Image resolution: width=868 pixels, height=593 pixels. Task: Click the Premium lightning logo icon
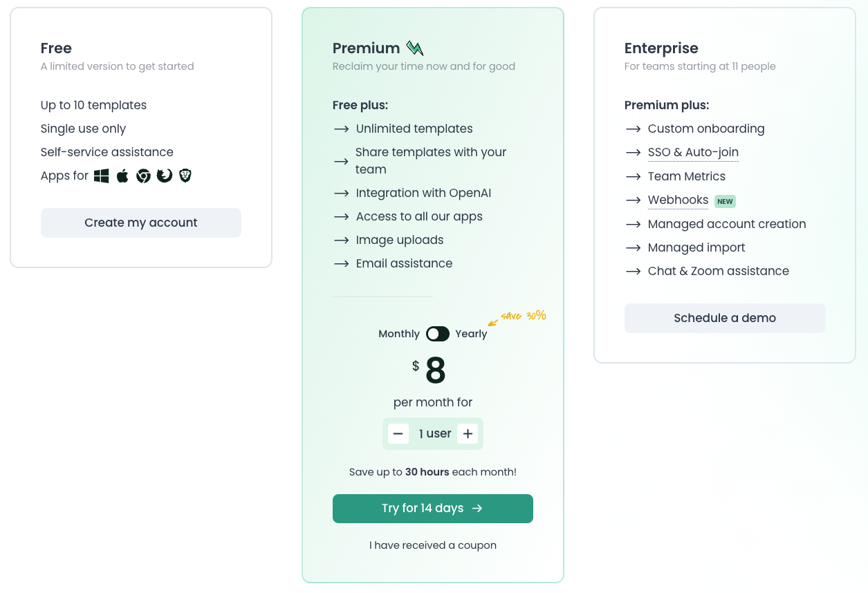(414, 48)
